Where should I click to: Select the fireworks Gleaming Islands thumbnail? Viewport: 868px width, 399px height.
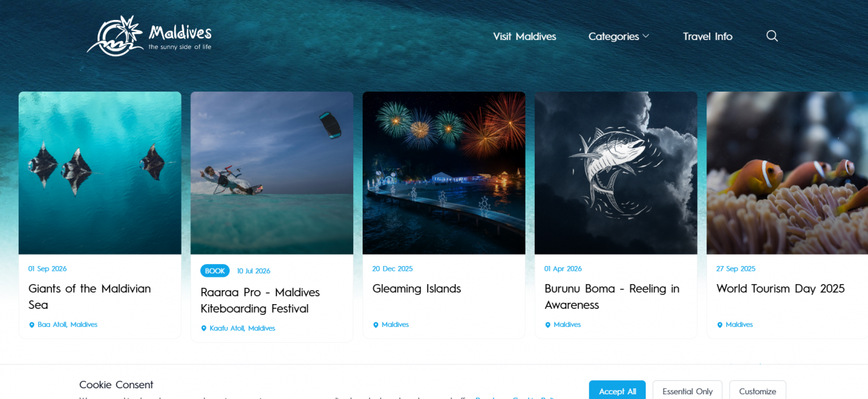pyautogui.click(x=444, y=173)
